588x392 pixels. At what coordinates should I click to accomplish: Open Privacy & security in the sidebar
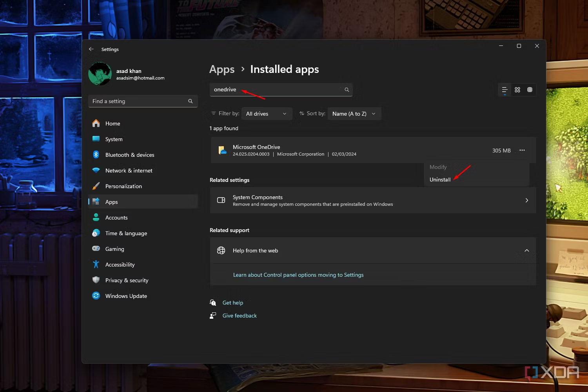point(143,280)
